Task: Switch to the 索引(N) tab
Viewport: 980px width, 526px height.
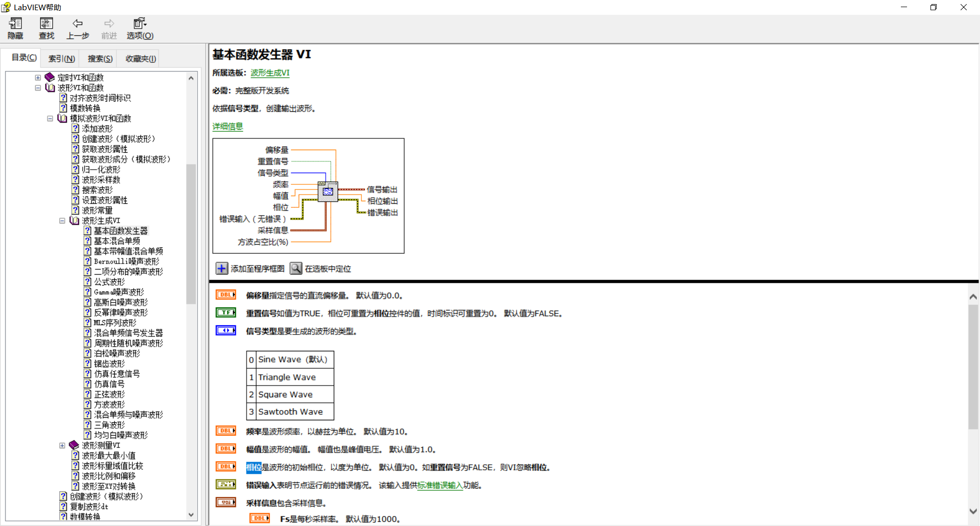Action: pyautogui.click(x=62, y=59)
